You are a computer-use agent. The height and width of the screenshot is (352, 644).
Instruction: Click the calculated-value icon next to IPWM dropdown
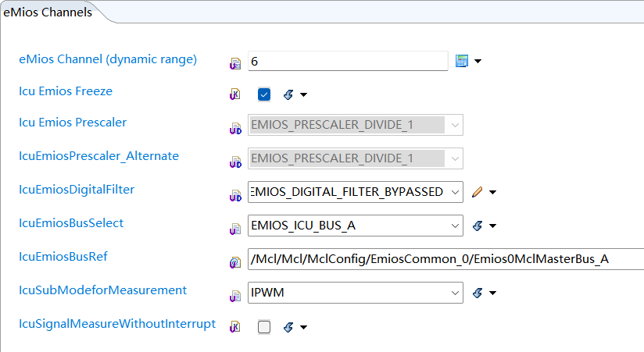478,293
